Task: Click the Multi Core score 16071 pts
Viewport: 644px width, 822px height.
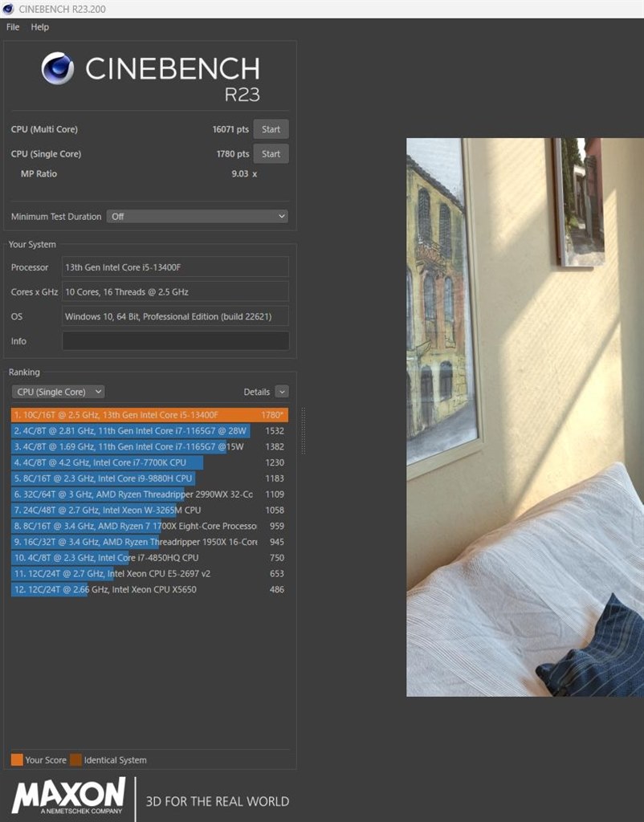Action: pyautogui.click(x=230, y=129)
